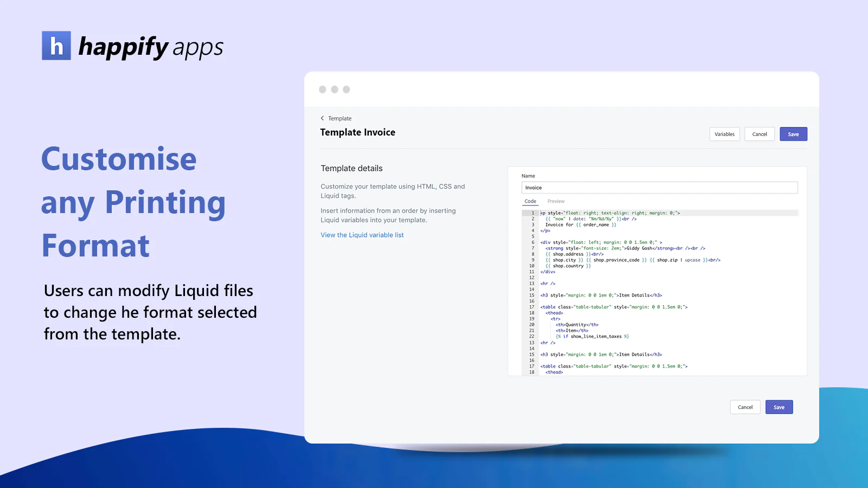Viewport: 868px width, 488px height.
Task: Click the 'Insert information from an order' paragraph
Action: pos(388,215)
